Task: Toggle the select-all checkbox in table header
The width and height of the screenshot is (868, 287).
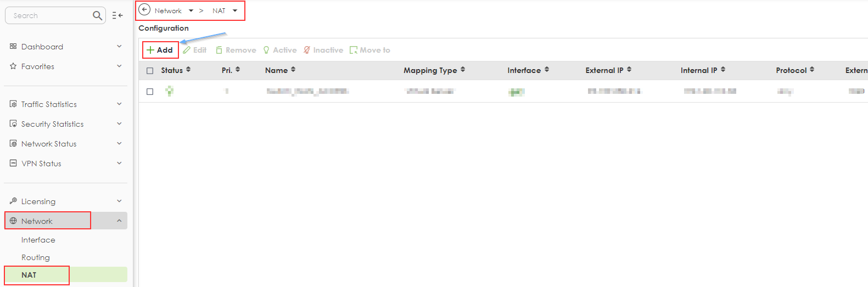Action: [x=150, y=71]
